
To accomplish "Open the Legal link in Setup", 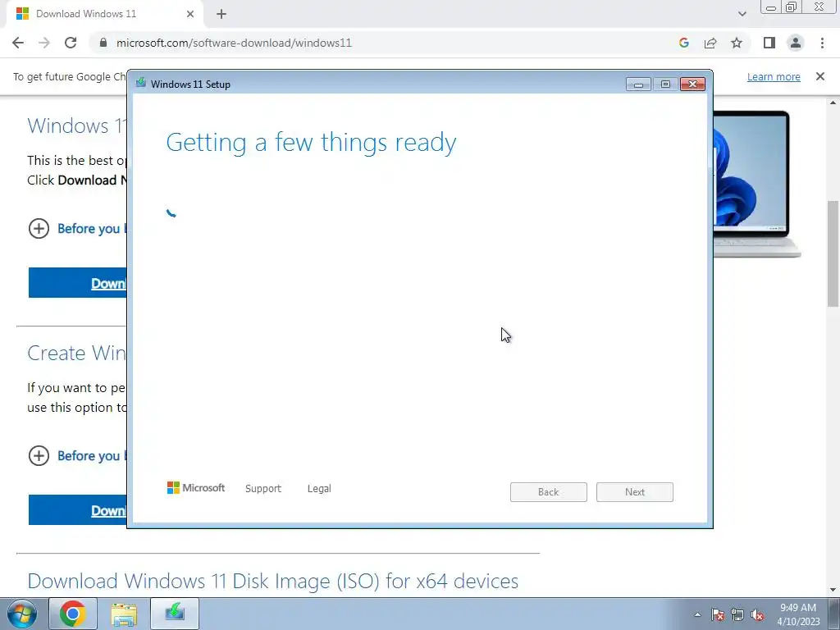I will [319, 489].
